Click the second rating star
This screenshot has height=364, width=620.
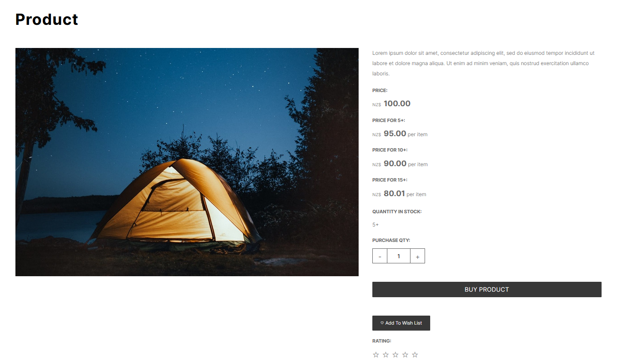pos(386,355)
